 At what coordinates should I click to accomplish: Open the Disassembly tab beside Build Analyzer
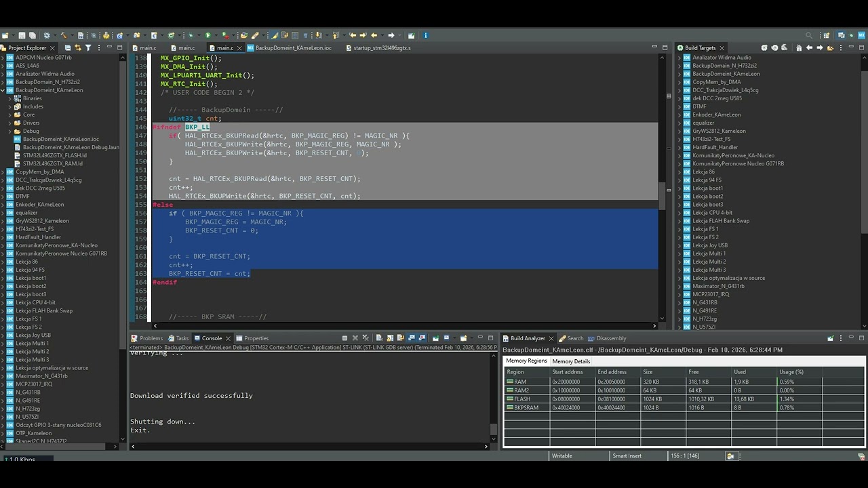606,338
